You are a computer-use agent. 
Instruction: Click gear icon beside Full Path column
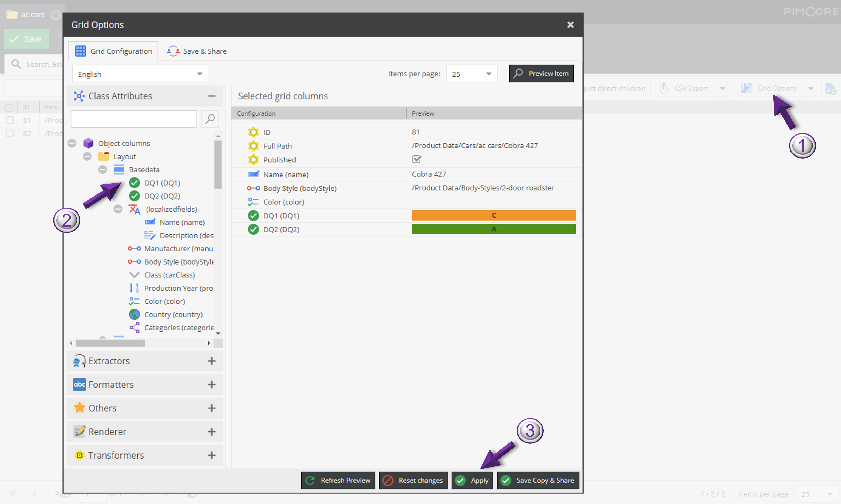point(253,146)
